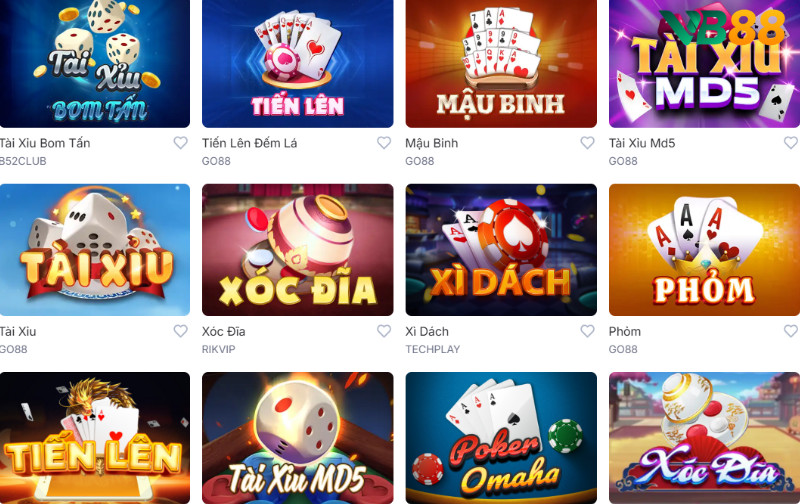Select the Xóc Đĩa bowl game thumbnail
This screenshot has width=800, height=504.
(297, 250)
